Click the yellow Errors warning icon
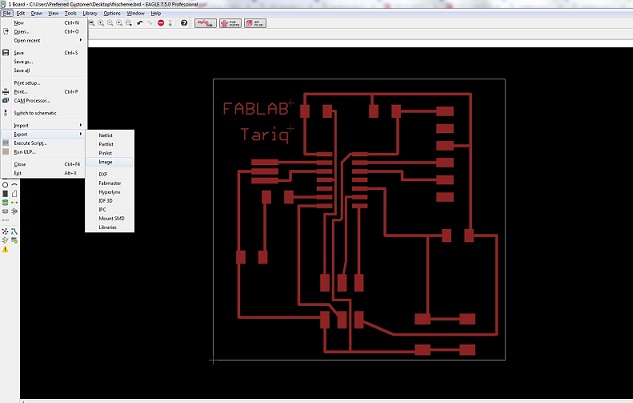633x403 pixels. (5, 250)
